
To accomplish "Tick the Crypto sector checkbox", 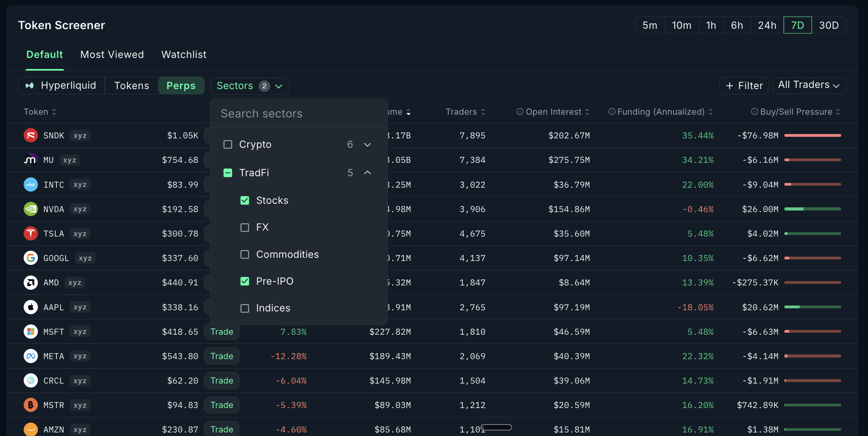I will click(x=228, y=145).
